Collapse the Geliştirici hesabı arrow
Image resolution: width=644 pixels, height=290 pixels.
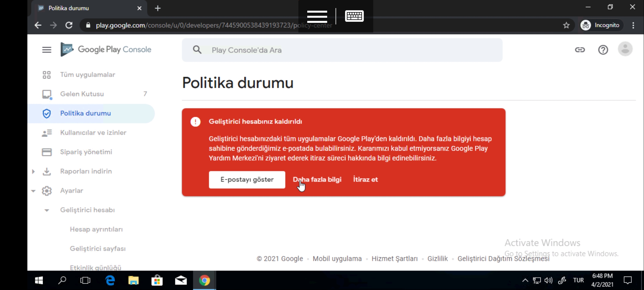pyautogui.click(x=47, y=210)
